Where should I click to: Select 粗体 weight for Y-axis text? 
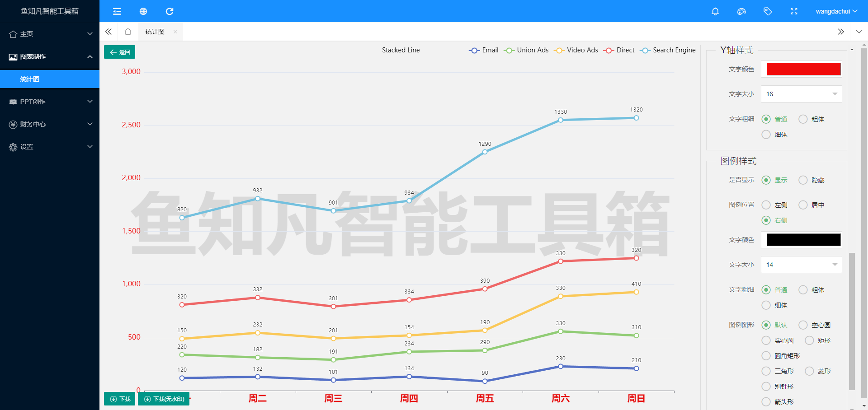(x=811, y=119)
